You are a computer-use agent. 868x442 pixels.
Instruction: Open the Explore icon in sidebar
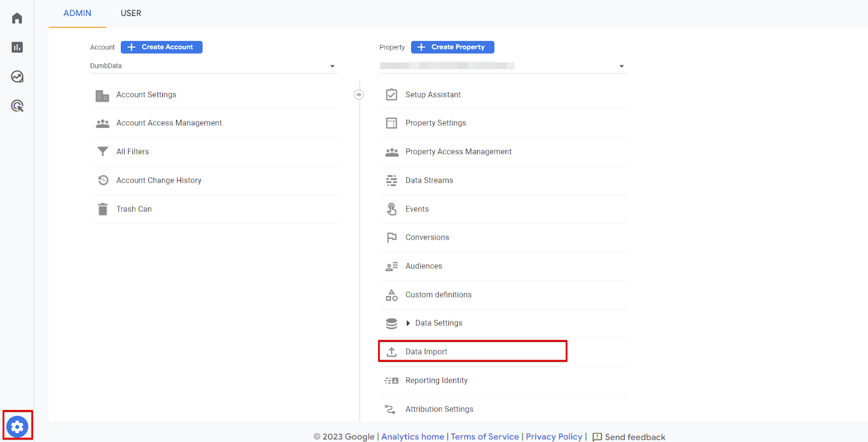click(x=17, y=76)
